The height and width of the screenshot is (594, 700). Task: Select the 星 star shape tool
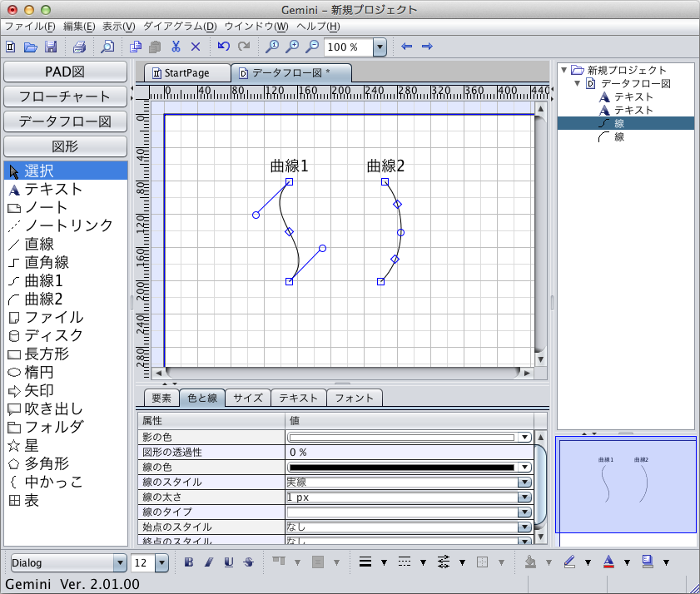pos(66,445)
